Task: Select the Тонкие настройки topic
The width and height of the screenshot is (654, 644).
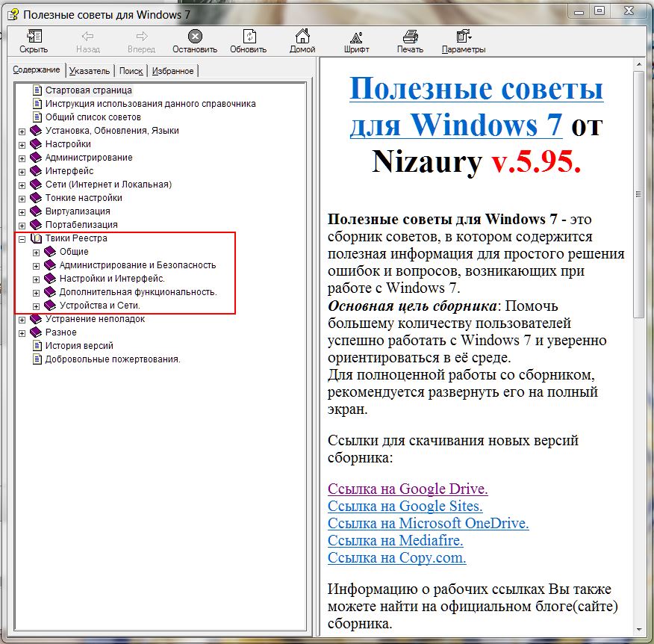Action: pyautogui.click(x=84, y=198)
